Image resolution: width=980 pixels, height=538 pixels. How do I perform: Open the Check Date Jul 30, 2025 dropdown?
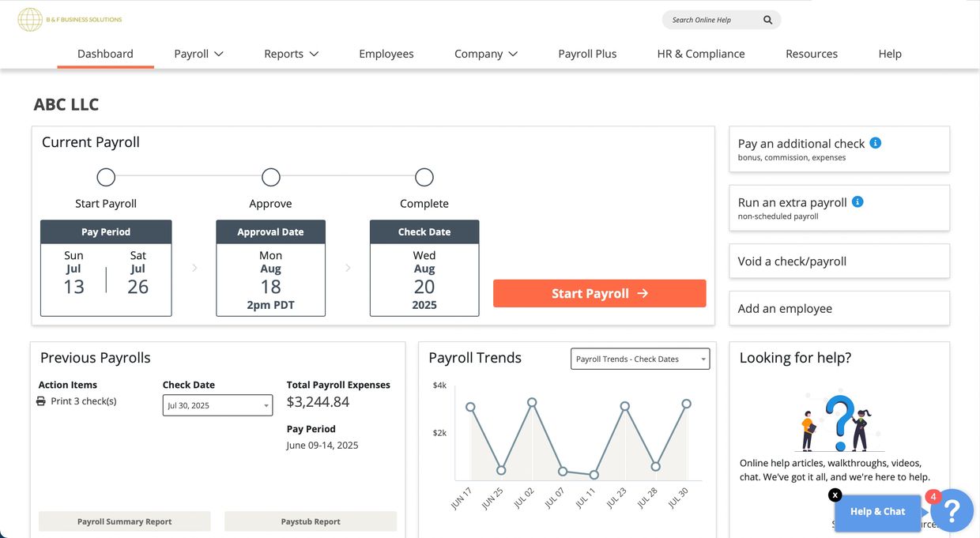tap(217, 405)
